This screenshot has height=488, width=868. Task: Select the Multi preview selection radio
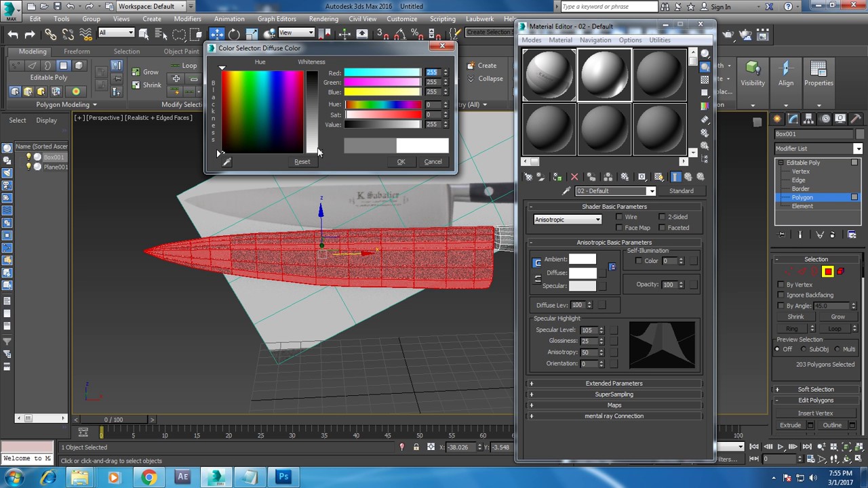837,349
